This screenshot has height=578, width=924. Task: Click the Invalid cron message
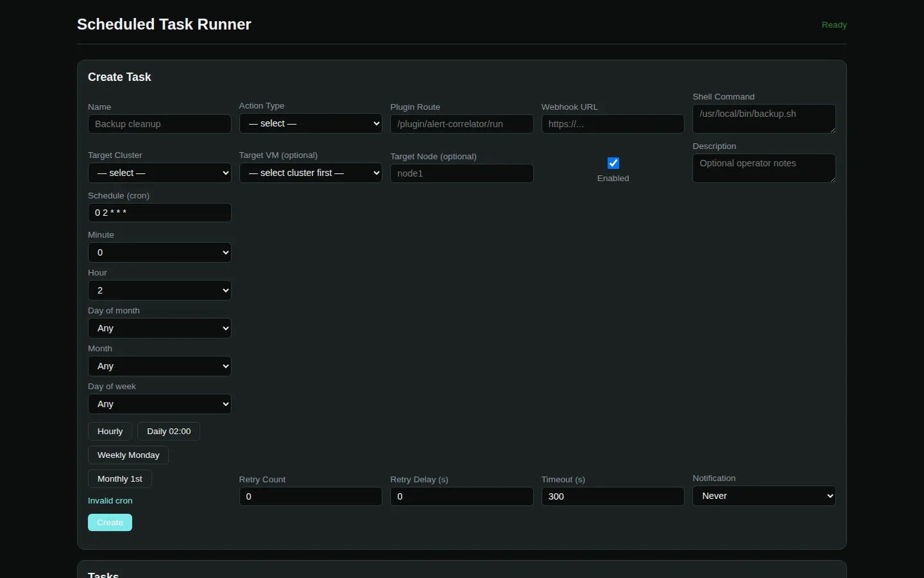click(x=110, y=501)
